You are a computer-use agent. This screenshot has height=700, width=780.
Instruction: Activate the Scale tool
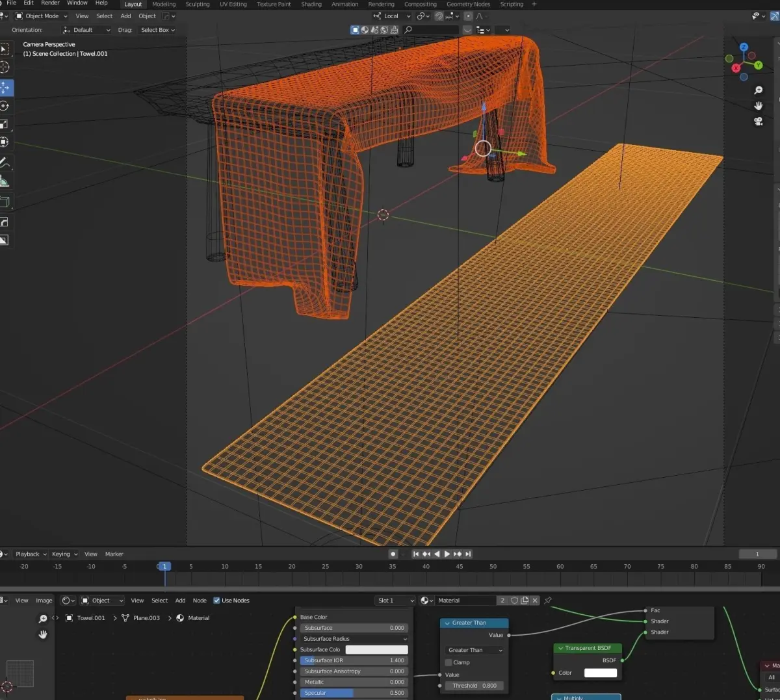coord(4,123)
